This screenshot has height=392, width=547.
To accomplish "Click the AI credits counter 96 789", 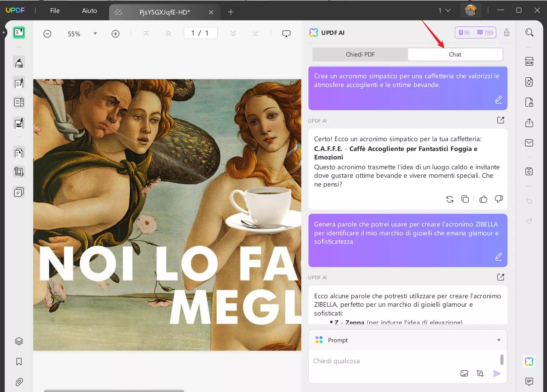I will click(x=475, y=32).
